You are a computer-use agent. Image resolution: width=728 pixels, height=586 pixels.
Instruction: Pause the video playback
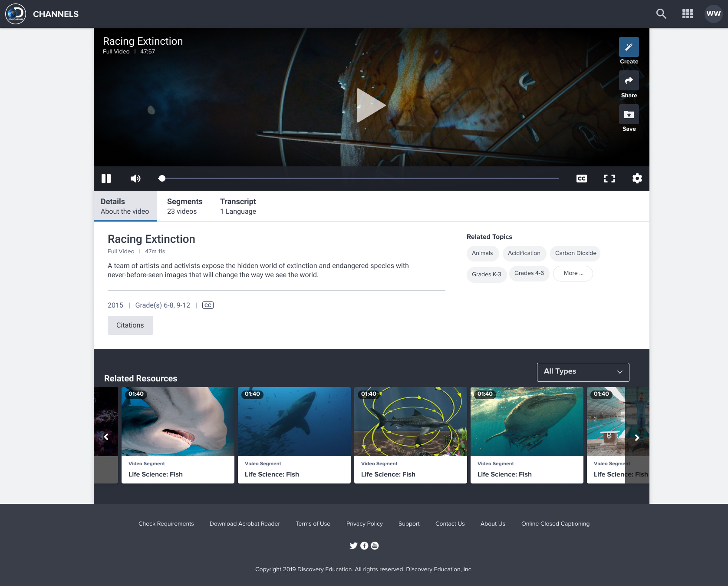(106, 178)
